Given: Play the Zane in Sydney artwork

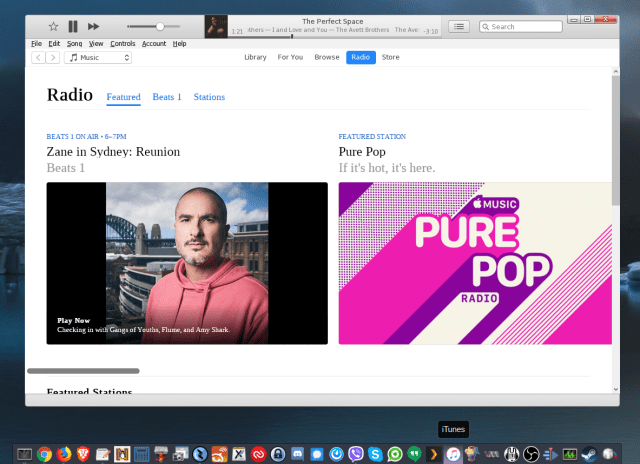Looking at the screenshot, I should [187, 263].
